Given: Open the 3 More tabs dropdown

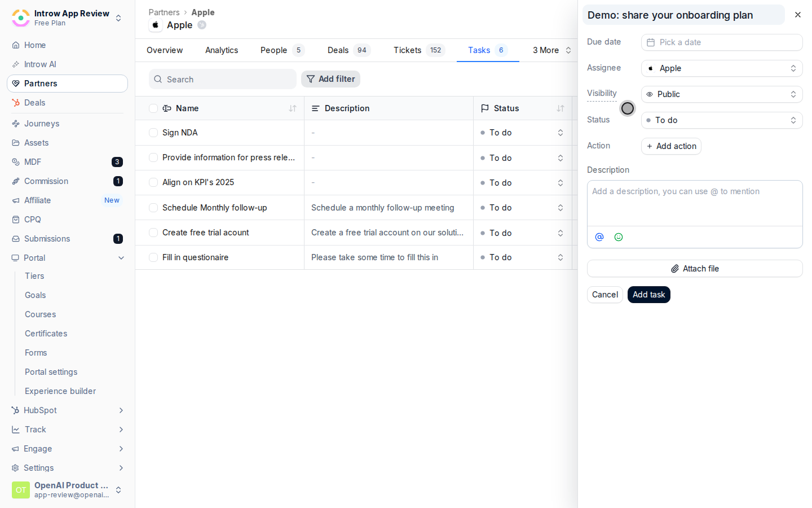Looking at the screenshot, I should (551, 50).
